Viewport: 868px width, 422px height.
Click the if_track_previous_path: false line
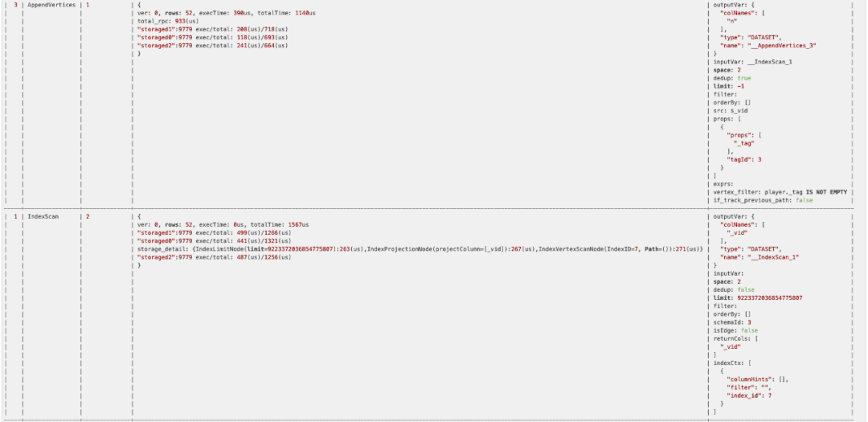(763, 200)
